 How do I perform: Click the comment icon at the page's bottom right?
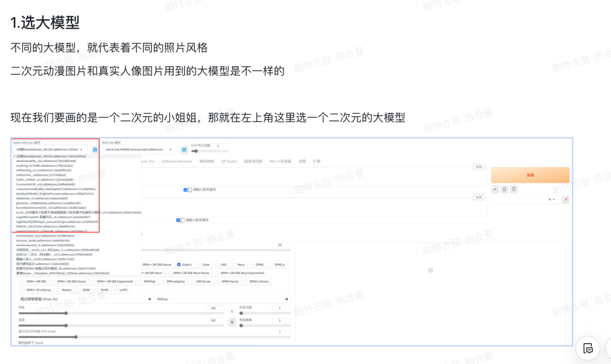[588, 348]
